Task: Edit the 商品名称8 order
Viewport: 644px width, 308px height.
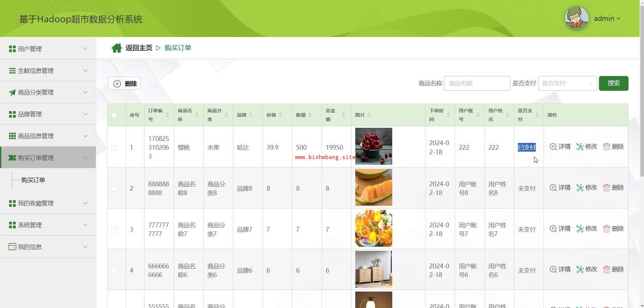Action: [587, 188]
